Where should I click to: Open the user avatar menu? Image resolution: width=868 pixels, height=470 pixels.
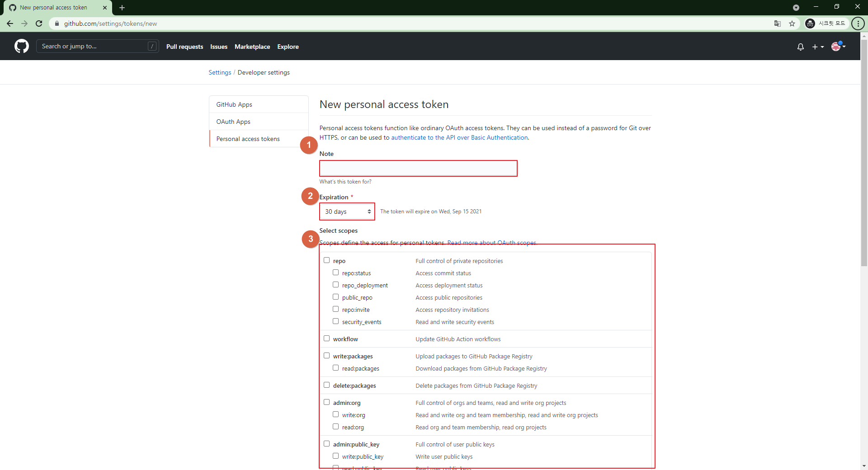coord(838,46)
